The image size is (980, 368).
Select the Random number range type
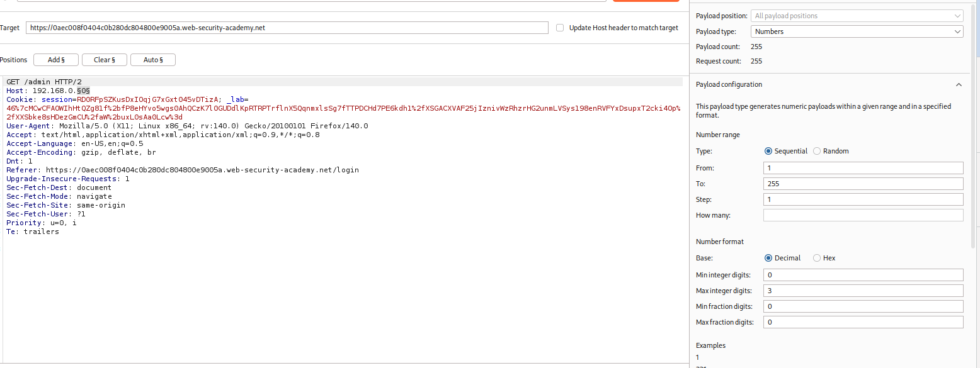point(817,151)
